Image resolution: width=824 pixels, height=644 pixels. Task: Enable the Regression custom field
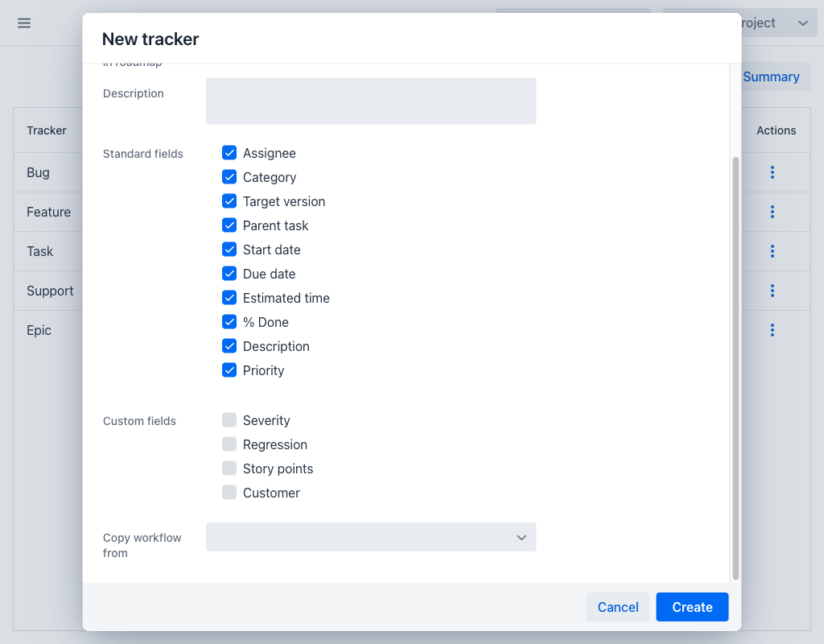[x=229, y=444]
